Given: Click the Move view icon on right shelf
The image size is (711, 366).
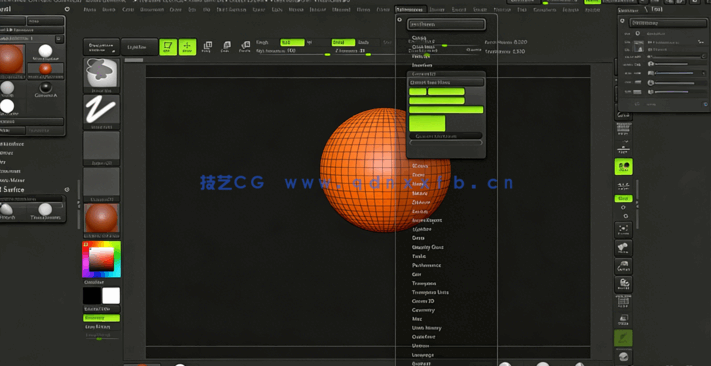Looking at the screenshot, I should pyautogui.click(x=623, y=248).
